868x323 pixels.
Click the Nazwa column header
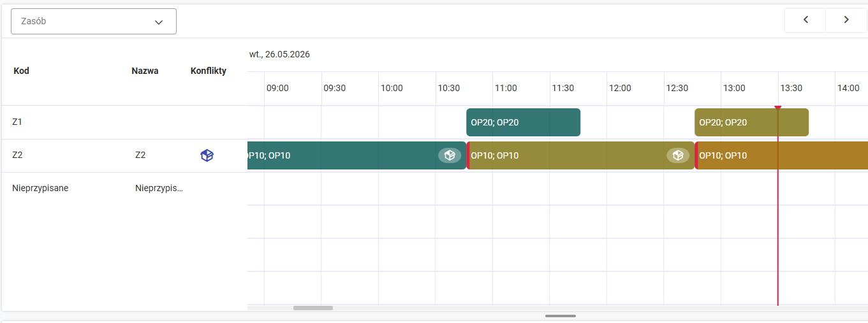click(x=145, y=71)
